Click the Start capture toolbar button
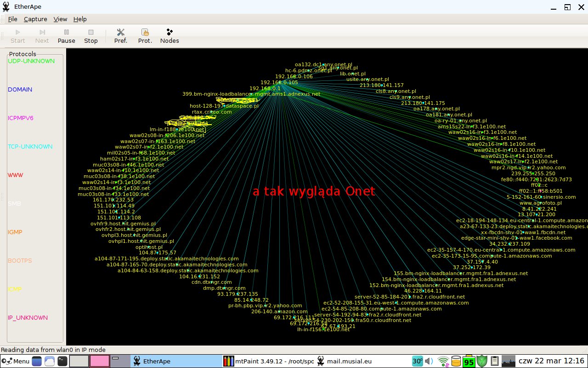Viewport: 588px width, 368px height. [x=18, y=36]
